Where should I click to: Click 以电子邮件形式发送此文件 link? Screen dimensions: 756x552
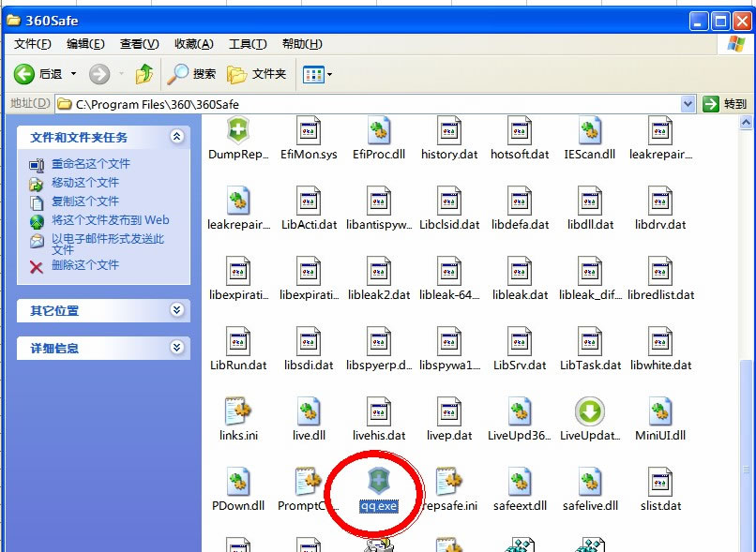click(x=108, y=245)
